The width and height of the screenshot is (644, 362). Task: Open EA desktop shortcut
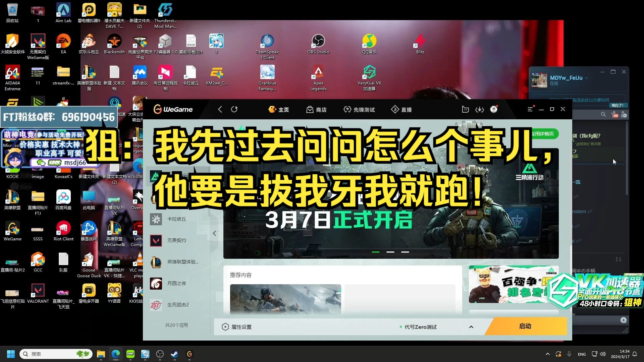click(x=63, y=44)
